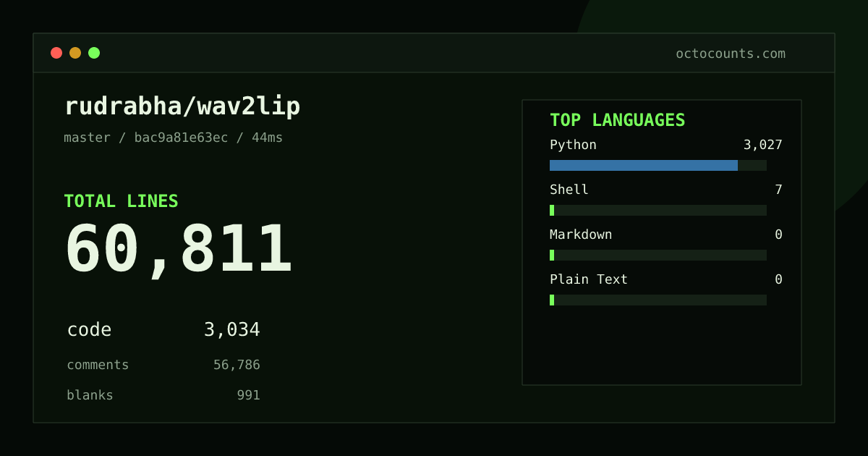Viewport: 868px width, 456px height.
Task: Click the master / bac9a81e63ec / 44ms line
Action: (x=174, y=138)
